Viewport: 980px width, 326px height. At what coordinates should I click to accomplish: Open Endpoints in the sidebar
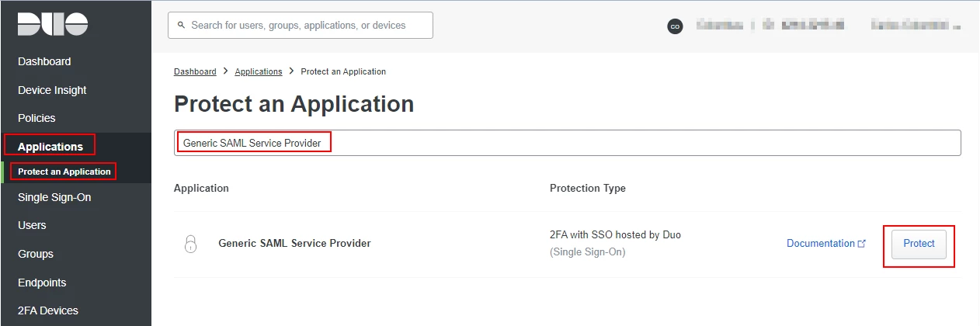pos(42,283)
